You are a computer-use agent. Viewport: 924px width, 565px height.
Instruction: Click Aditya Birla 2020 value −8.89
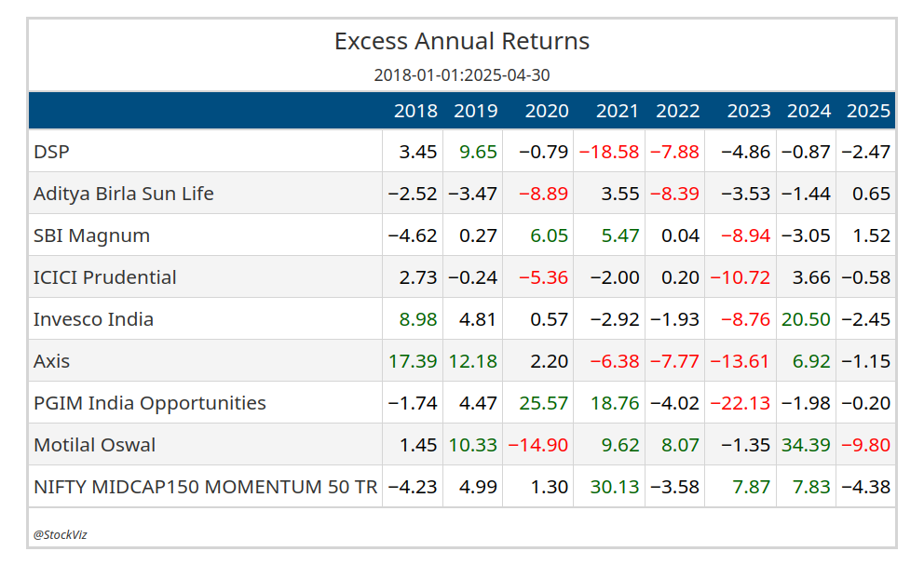[x=543, y=194]
